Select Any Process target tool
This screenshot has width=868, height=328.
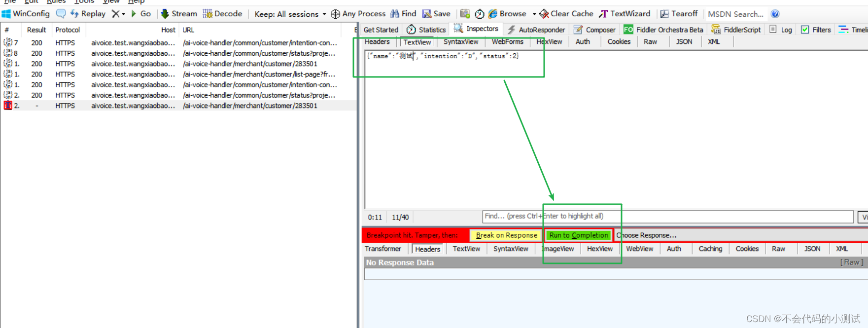[358, 14]
